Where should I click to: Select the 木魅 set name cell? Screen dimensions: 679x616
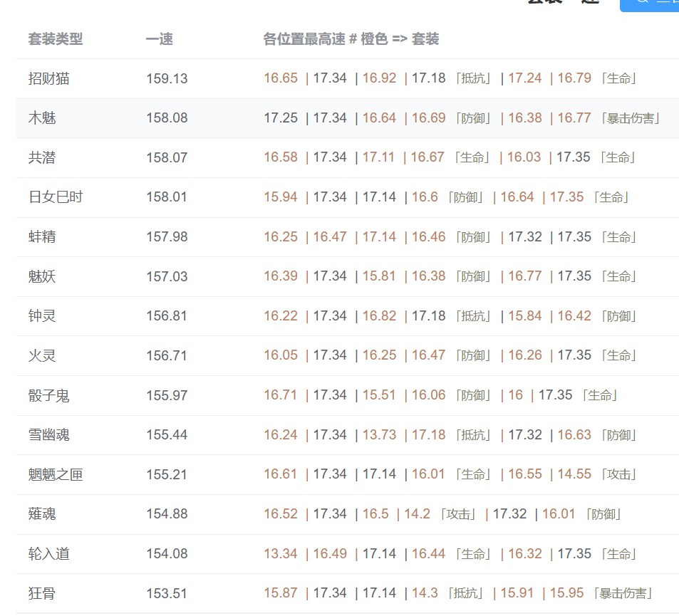(x=42, y=118)
